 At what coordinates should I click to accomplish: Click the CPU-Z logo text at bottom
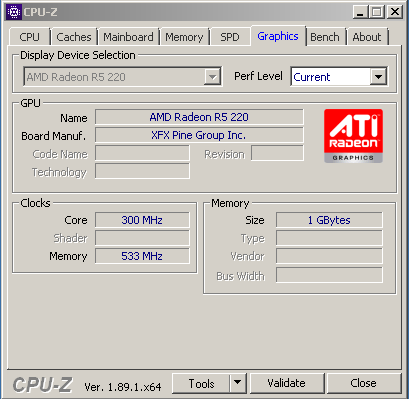(x=42, y=385)
